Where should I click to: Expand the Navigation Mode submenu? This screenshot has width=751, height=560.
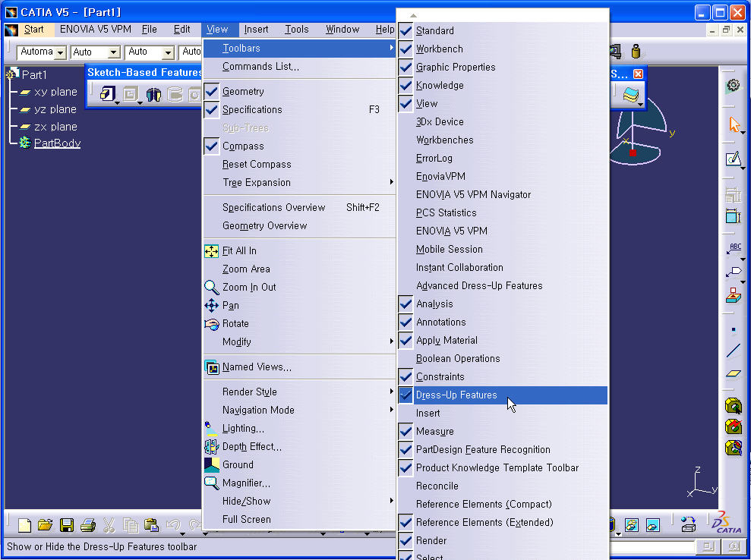tap(258, 411)
